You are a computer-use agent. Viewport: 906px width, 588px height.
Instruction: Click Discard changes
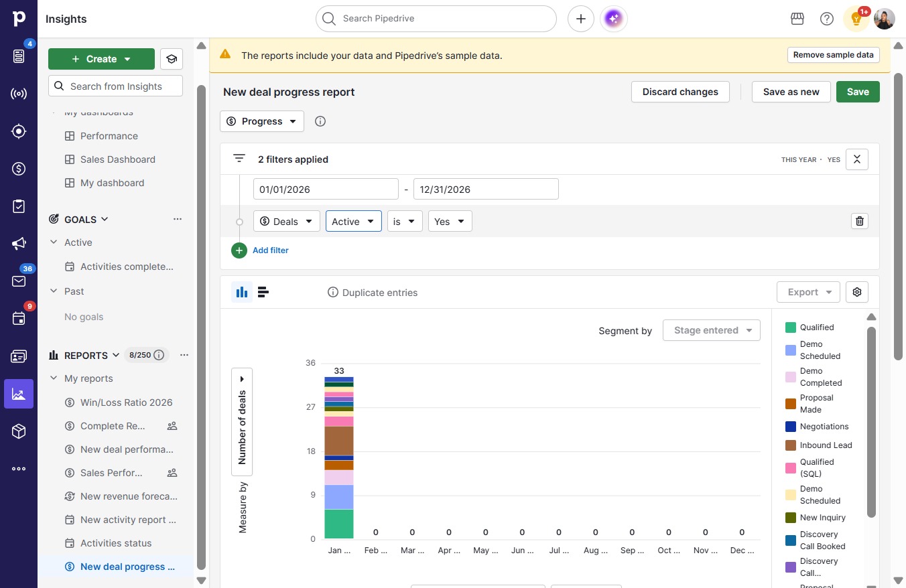(x=680, y=92)
